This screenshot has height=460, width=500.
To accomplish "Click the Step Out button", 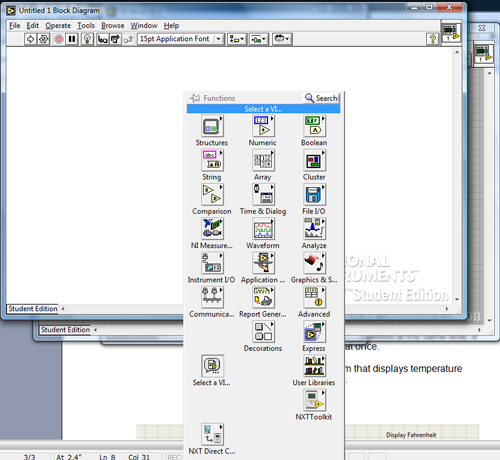I will tap(128, 39).
